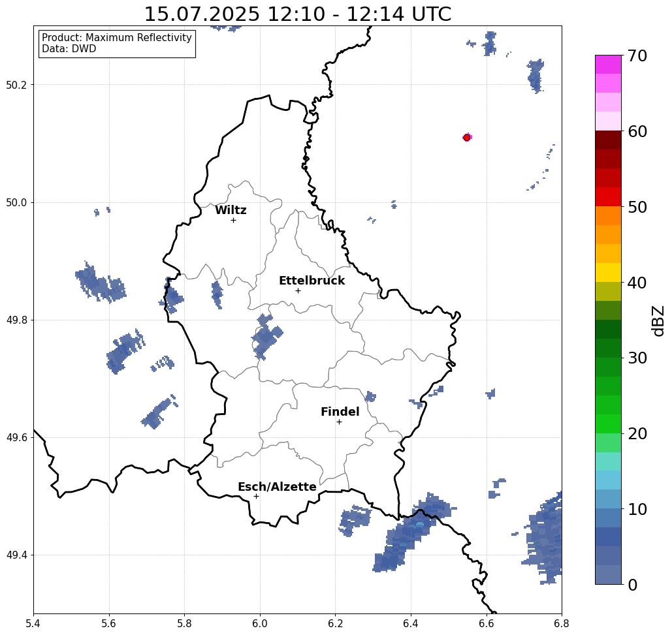This screenshot has width=672, height=635.
Task: Click the longitude tick label 5.4
Action: click(x=33, y=623)
